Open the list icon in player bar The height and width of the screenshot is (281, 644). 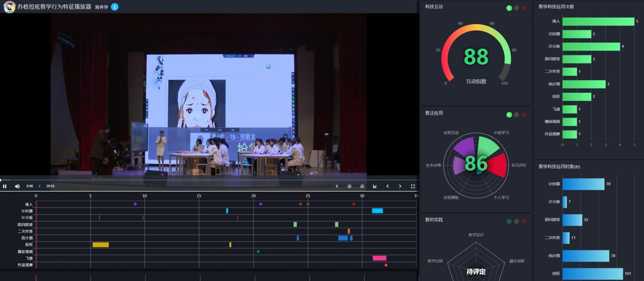(x=362, y=186)
